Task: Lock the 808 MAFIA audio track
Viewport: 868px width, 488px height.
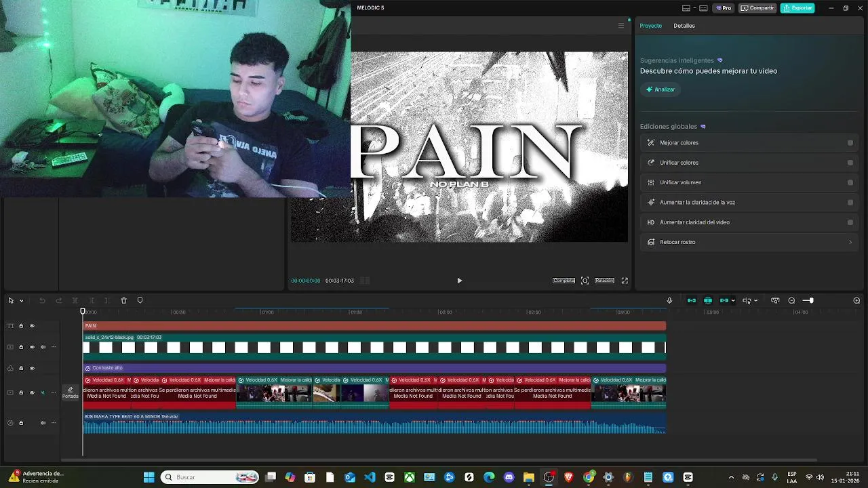Action: click(x=21, y=423)
